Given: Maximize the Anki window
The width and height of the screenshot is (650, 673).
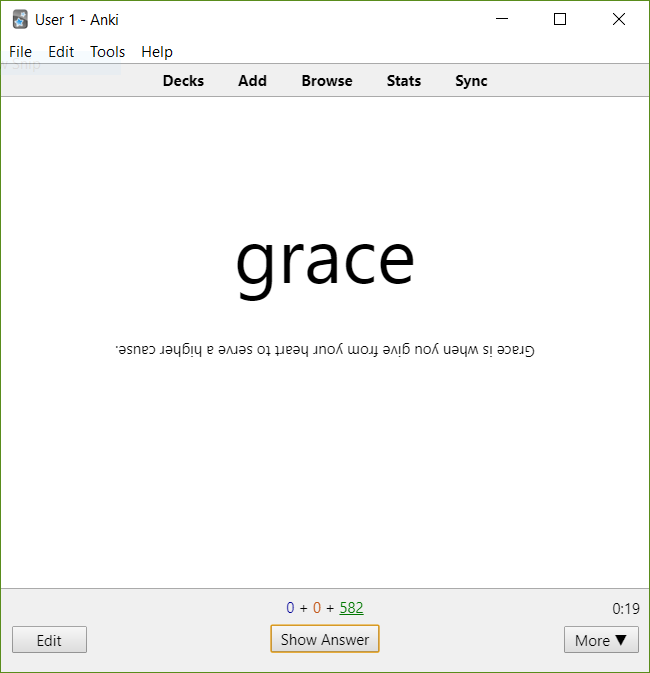Looking at the screenshot, I should 560,19.
